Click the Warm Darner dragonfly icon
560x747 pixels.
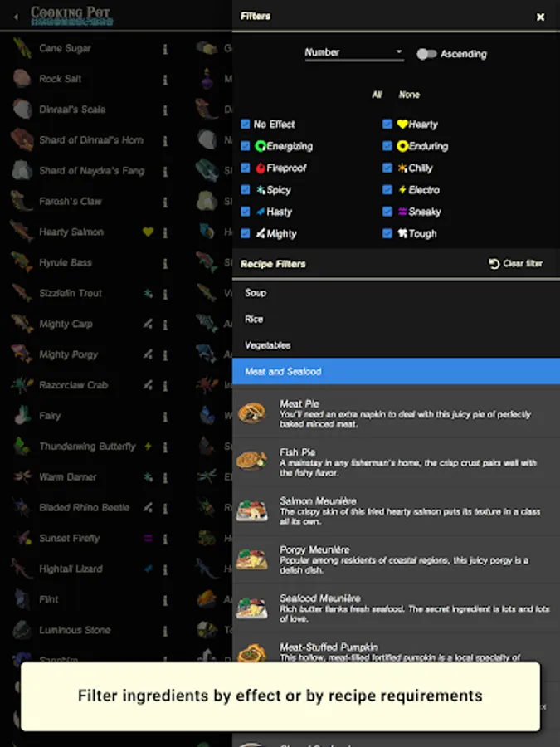point(22,477)
